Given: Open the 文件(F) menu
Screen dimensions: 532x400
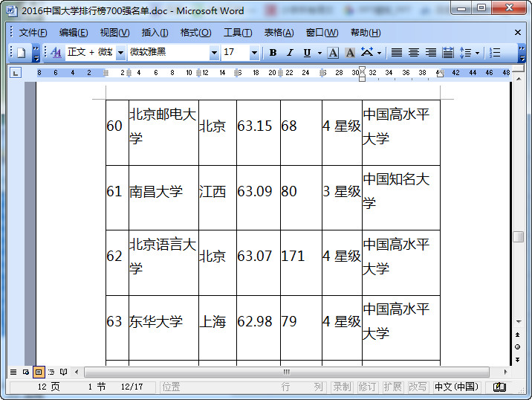Looking at the screenshot, I should [33, 33].
